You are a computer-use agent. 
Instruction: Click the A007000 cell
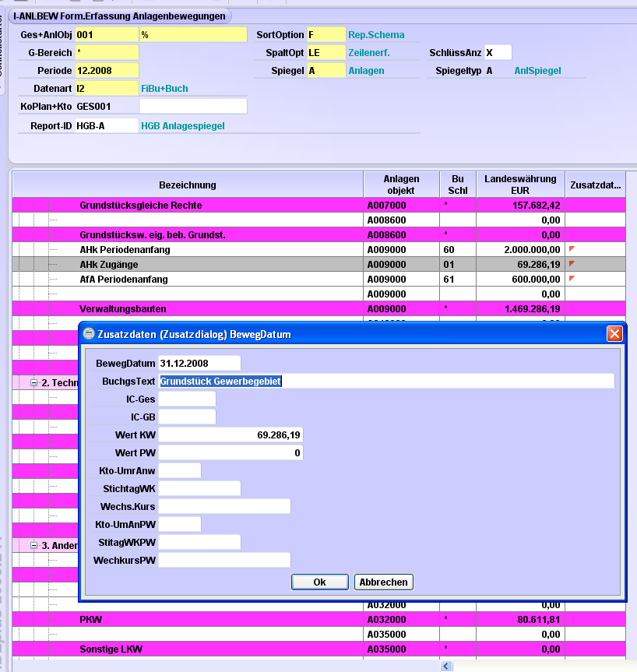click(x=402, y=206)
